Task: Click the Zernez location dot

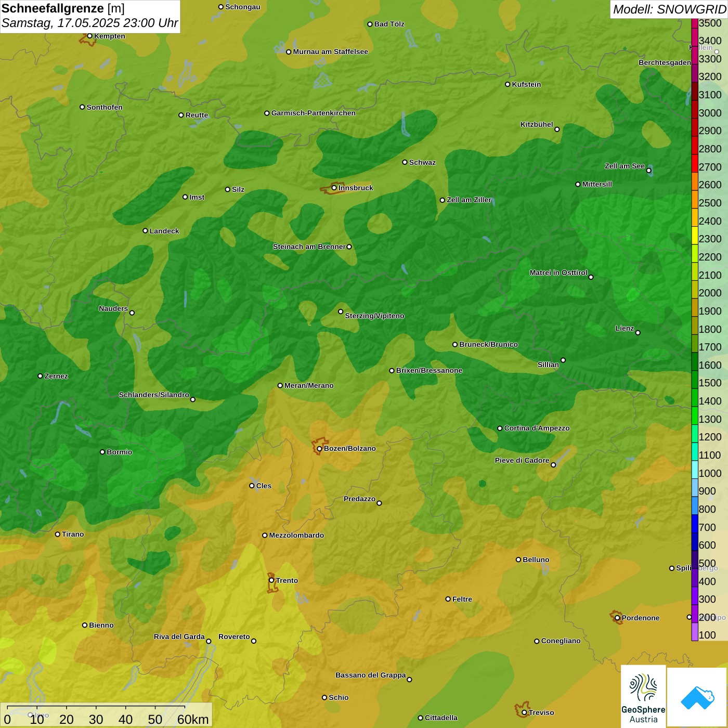Action: point(40,376)
